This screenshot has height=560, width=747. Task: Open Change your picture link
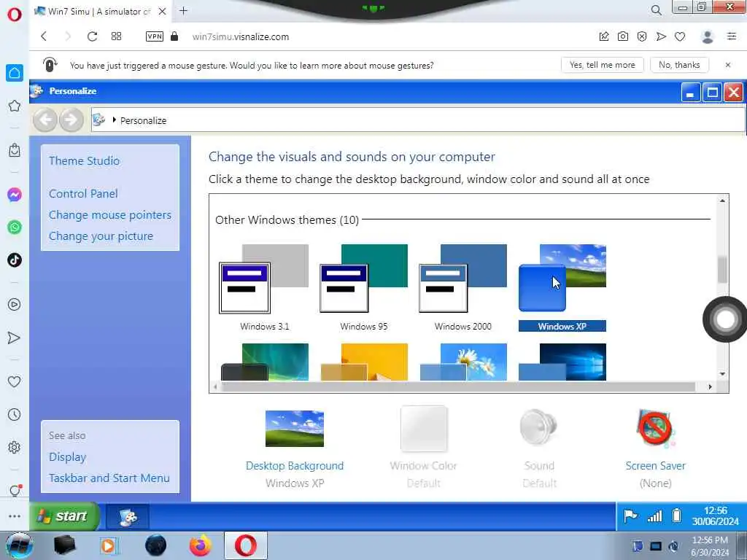(101, 236)
